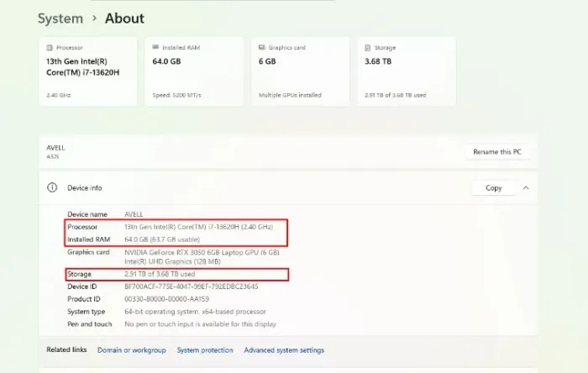Click the Graphics card label in Device info

(88, 252)
